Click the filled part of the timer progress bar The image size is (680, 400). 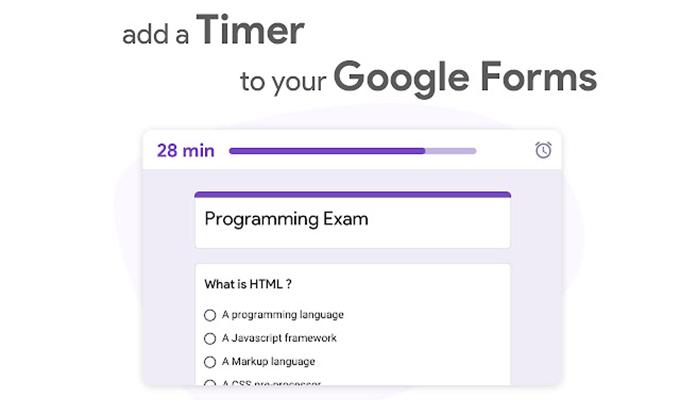[x=327, y=151]
